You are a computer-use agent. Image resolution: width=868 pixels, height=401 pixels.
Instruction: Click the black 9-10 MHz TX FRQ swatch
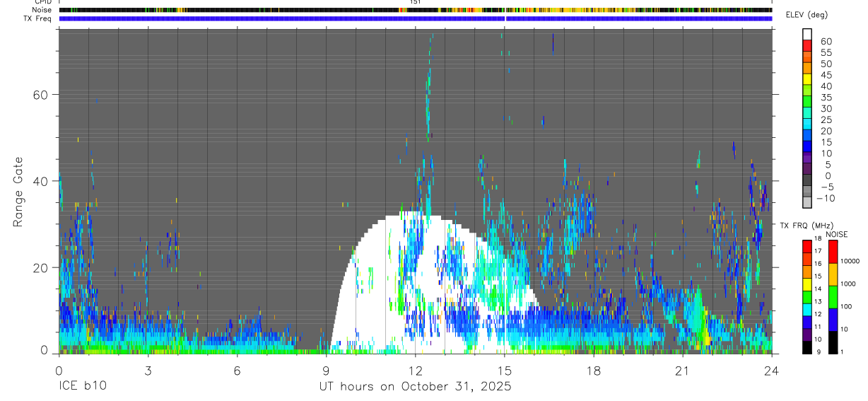click(807, 347)
